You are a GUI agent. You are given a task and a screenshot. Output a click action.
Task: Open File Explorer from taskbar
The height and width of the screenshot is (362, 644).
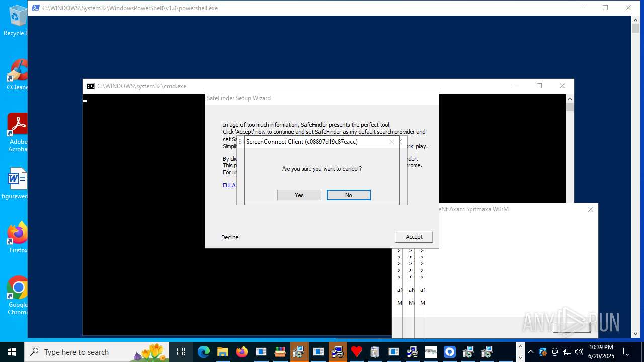click(223, 352)
